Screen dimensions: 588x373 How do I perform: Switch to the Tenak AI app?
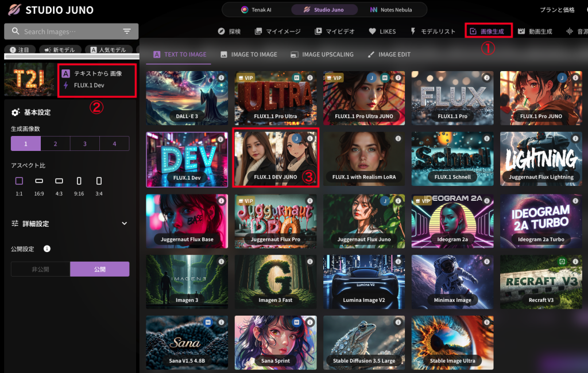click(x=257, y=10)
